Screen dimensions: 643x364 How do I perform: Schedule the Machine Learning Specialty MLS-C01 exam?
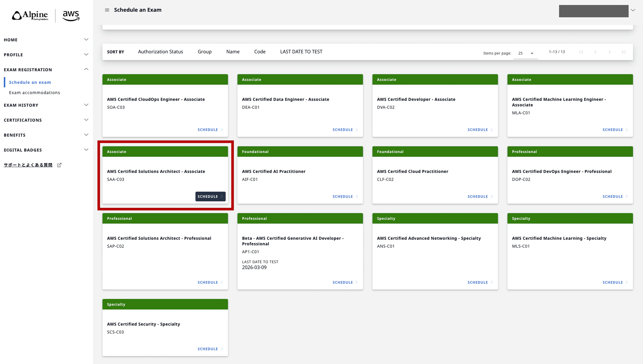(x=615, y=283)
